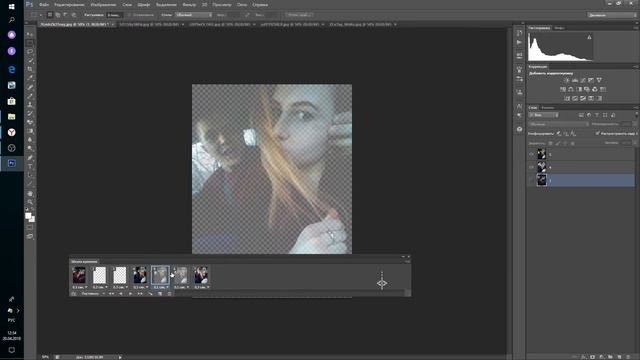The width and height of the screenshot is (640, 360).
Task: Select the Magic Wand tool
Action: 30,60
